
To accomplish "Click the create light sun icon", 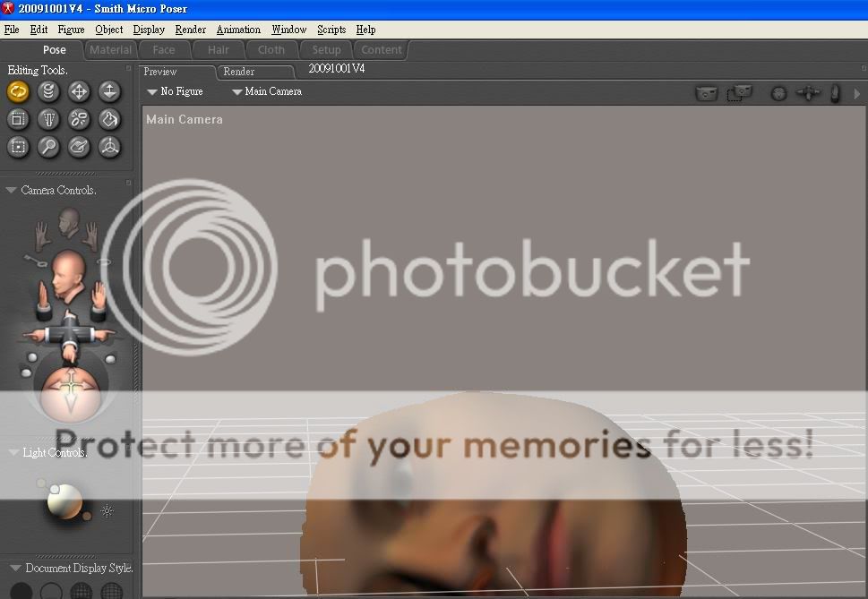I will (x=107, y=511).
